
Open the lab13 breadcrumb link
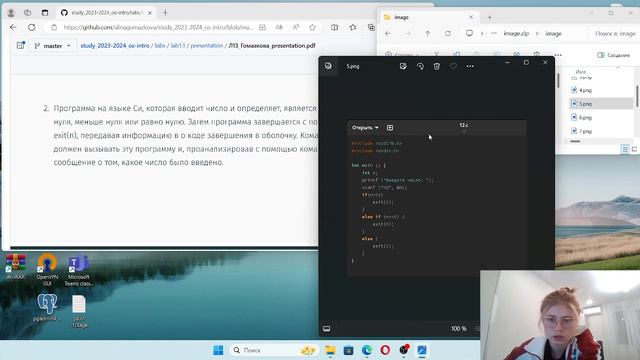click(x=178, y=46)
